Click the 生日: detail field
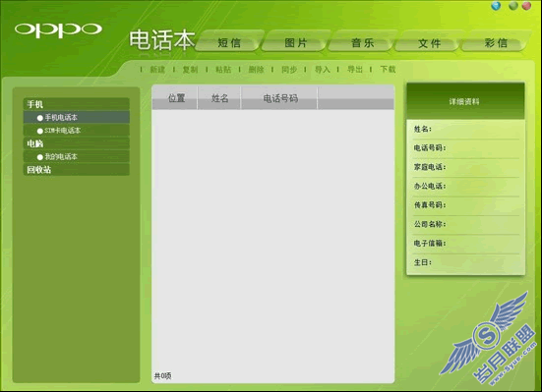The width and height of the screenshot is (542, 392). [x=466, y=263]
